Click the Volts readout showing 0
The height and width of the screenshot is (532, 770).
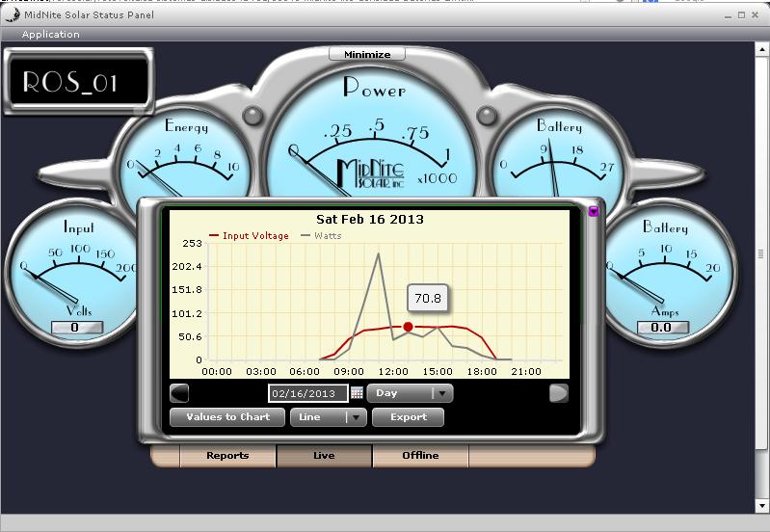click(x=76, y=327)
